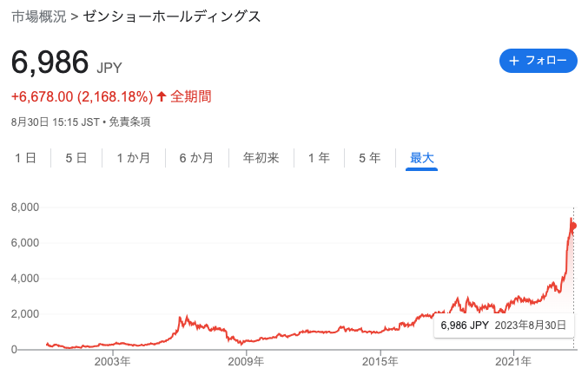Select the 5年 time range tab

click(370, 158)
